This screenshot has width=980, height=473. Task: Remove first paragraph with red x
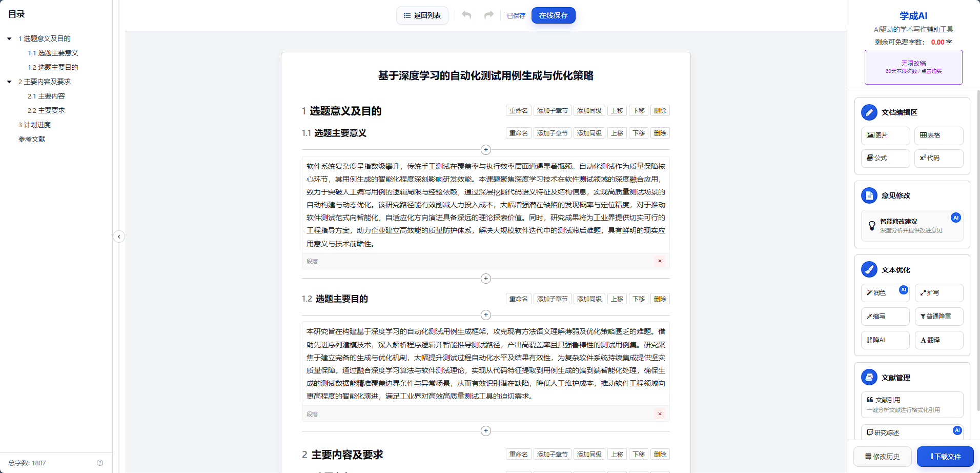click(660, 261)
